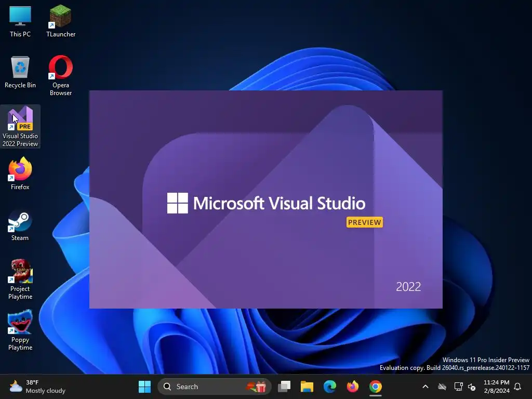This screenshot has height=399, width=532.
Task: Select the Poppy Playtime shortcut
Action: (20, 330)
